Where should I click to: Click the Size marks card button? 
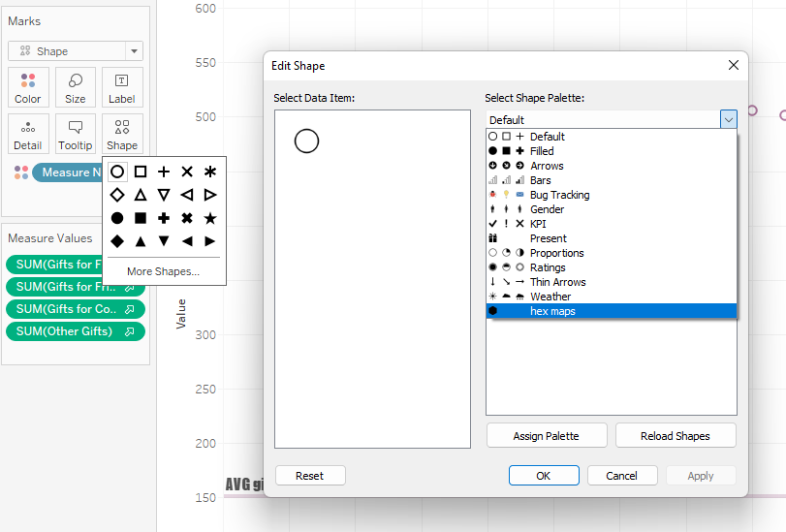[x=75, y=87]
